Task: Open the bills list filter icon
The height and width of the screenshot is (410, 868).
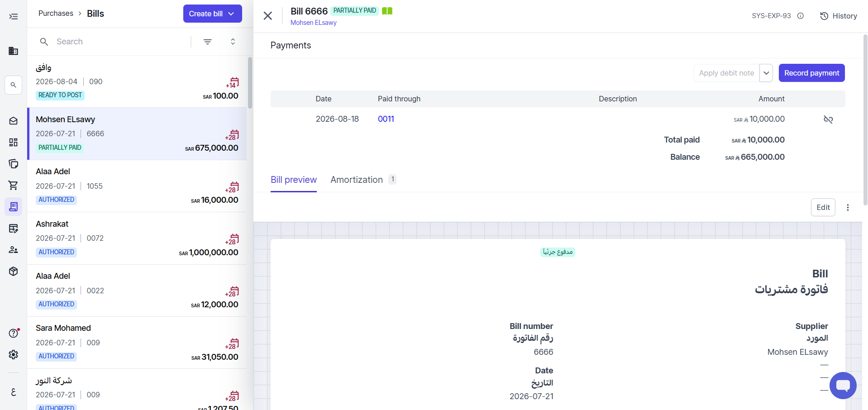Action: click(208, 42)
